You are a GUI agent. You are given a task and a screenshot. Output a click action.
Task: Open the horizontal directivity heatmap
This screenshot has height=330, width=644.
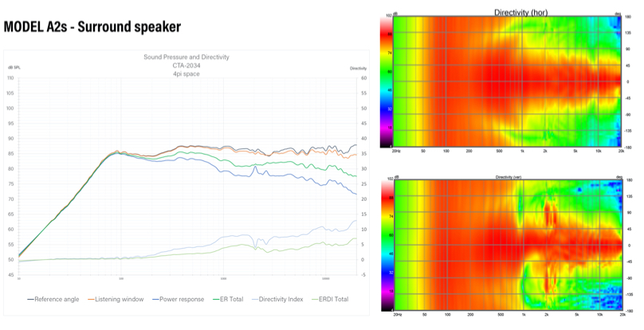coord(507,81)
